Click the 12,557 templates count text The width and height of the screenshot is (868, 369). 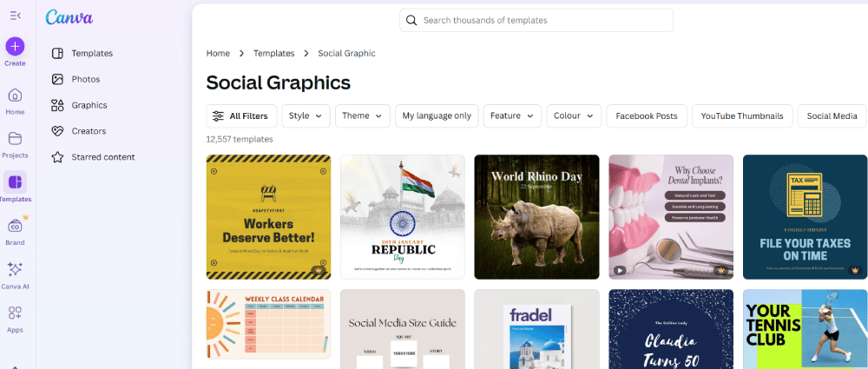(240, 139)
